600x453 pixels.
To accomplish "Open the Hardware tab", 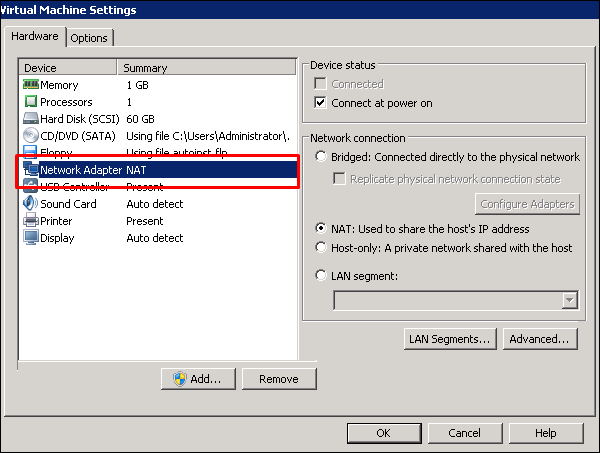I will click(x=34, y=37).
